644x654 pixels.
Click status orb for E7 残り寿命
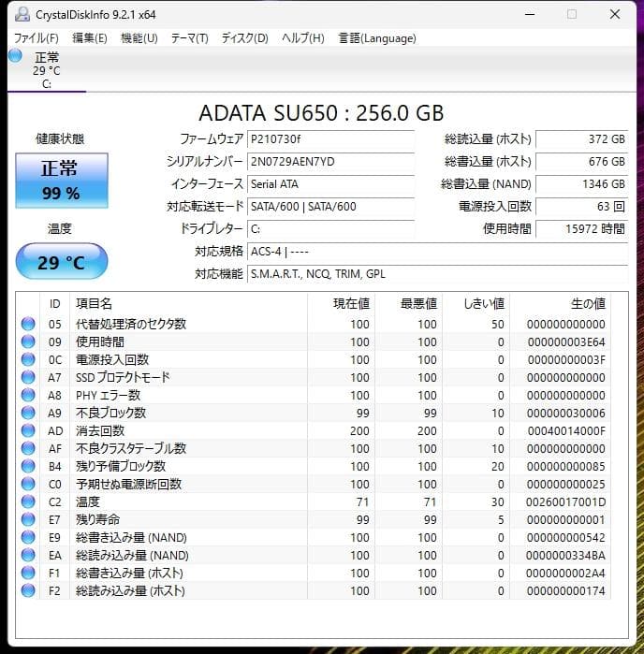pyautogui.click(x=28, y=519)
